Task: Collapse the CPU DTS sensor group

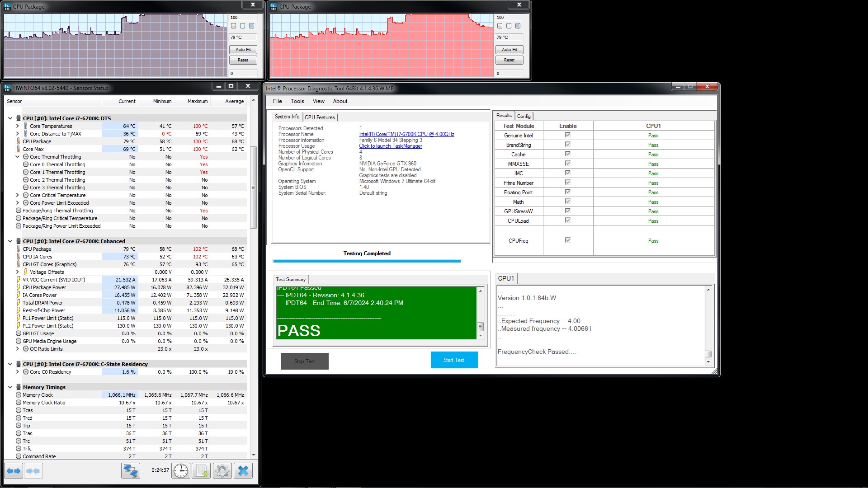Action: coord(10,118)
